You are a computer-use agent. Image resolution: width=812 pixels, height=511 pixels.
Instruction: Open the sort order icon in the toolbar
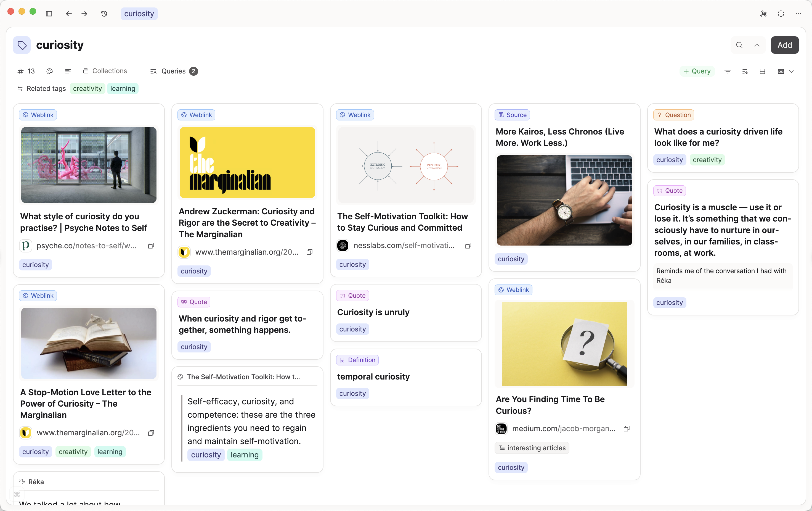[x=745, y=71]
